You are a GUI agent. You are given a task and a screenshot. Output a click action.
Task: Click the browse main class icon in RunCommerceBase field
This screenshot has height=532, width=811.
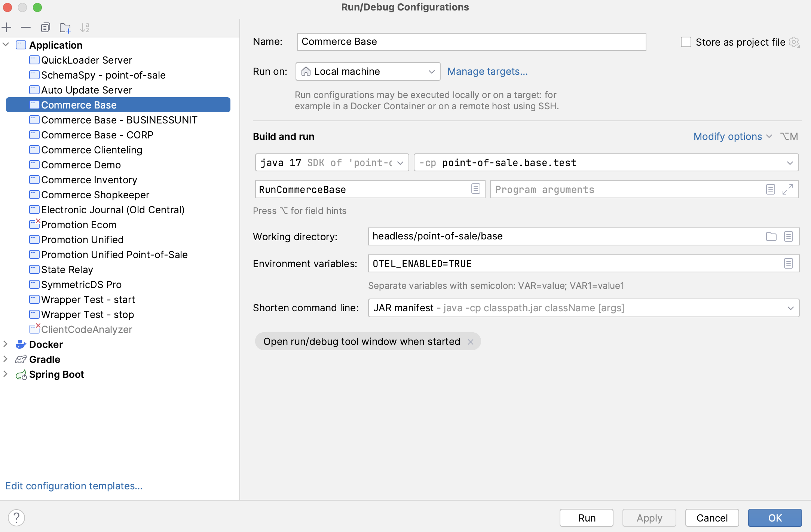point(475,189)
